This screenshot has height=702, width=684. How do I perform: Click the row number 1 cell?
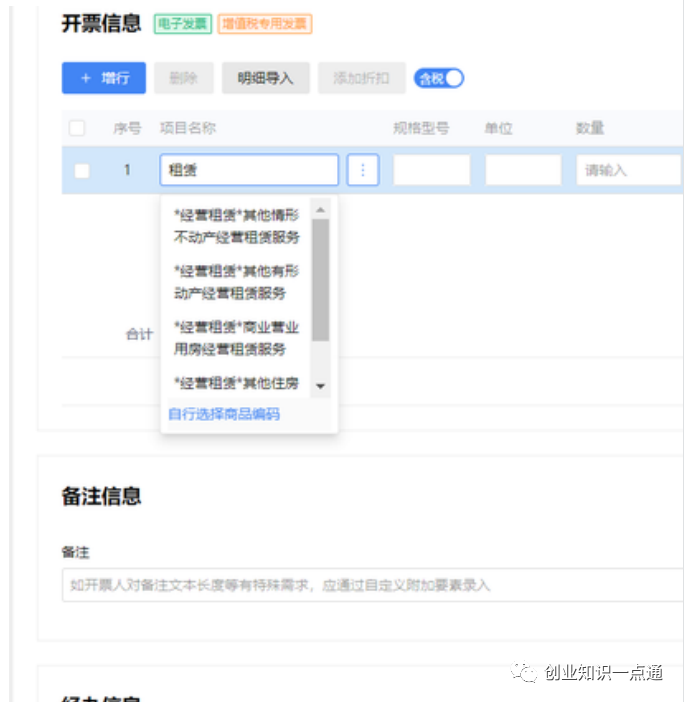click(x=127, y=170)
